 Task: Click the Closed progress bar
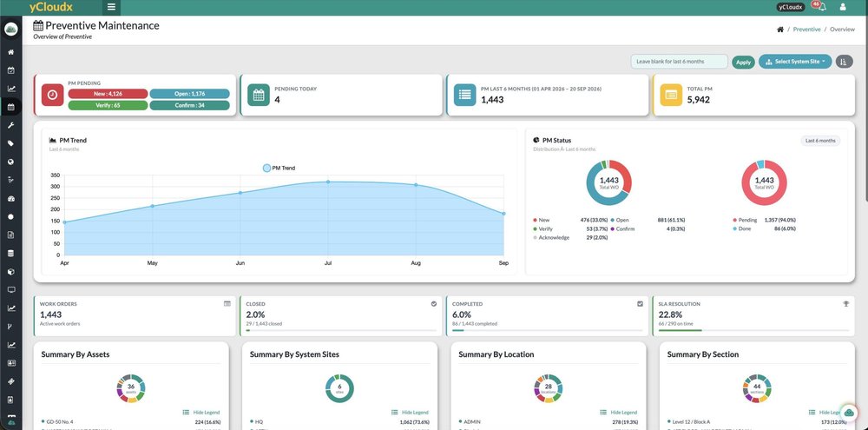coord(341,330)
